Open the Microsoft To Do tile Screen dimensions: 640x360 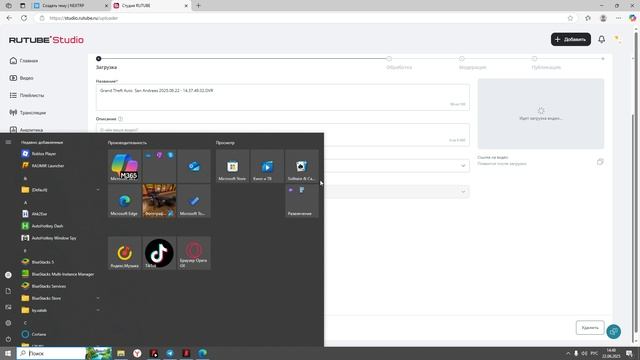[194, 201]
